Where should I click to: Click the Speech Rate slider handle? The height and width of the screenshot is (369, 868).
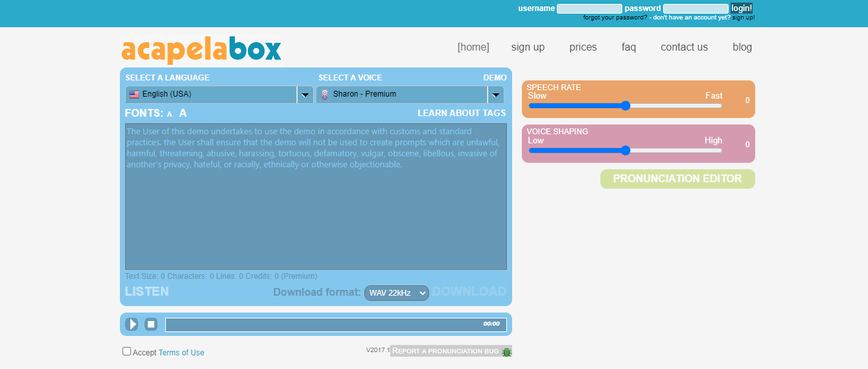coord(626,106)
